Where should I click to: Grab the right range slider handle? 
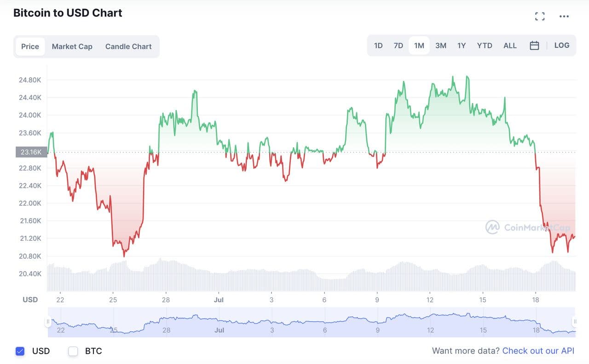(x=574, y=322)
